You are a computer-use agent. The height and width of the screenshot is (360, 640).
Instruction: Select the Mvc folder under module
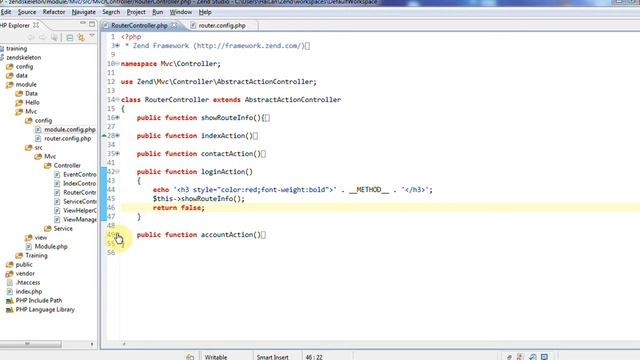[x=31, y=111]
